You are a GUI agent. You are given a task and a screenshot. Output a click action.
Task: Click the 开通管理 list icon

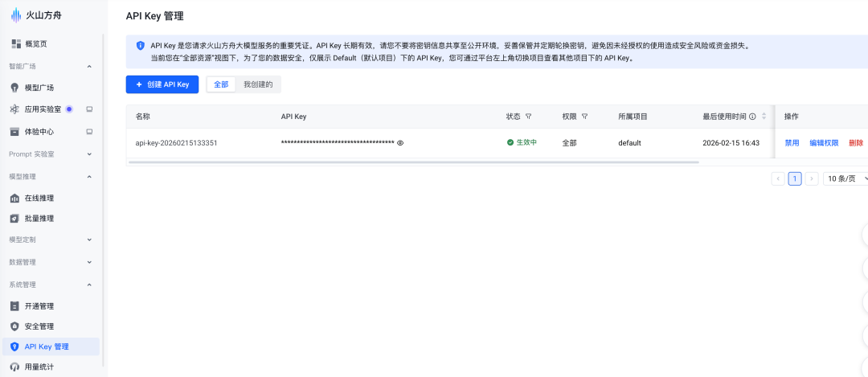pos(15,306)
